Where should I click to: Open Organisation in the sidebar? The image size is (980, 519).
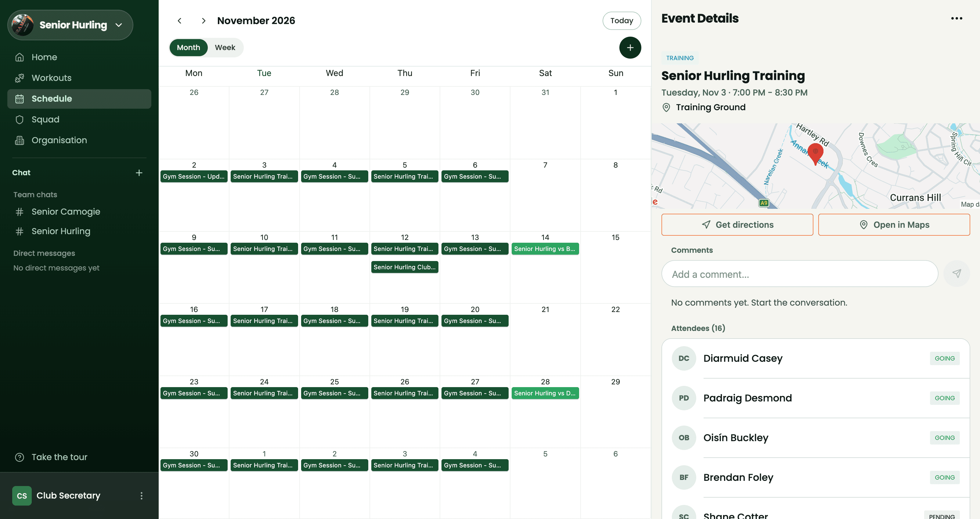79,140
